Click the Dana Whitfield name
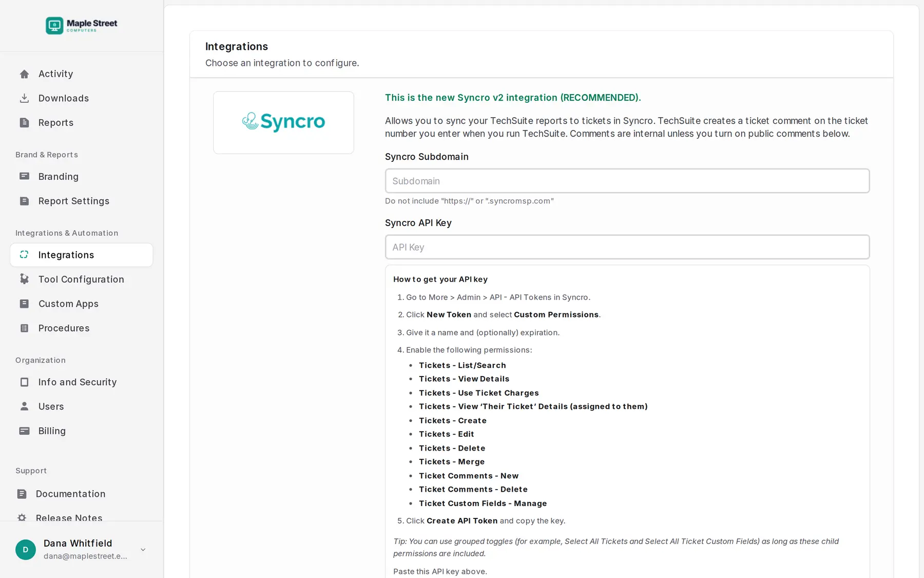The image size is (924, 578). 78,543
